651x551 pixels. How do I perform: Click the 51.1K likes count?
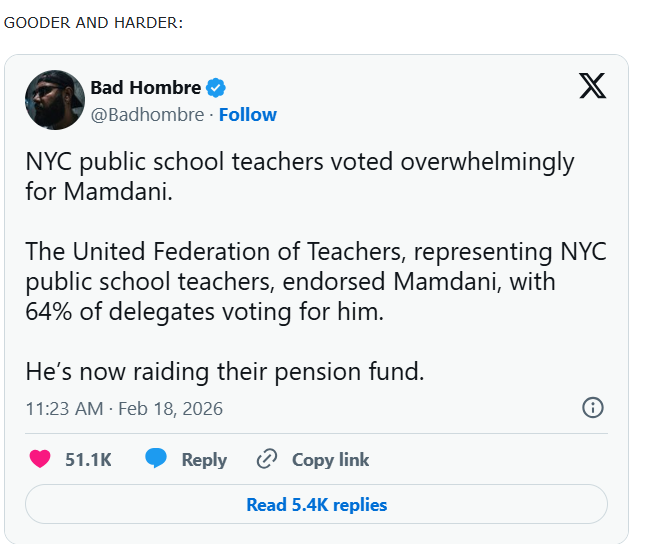pyautogui.click(x=88, y=460)
